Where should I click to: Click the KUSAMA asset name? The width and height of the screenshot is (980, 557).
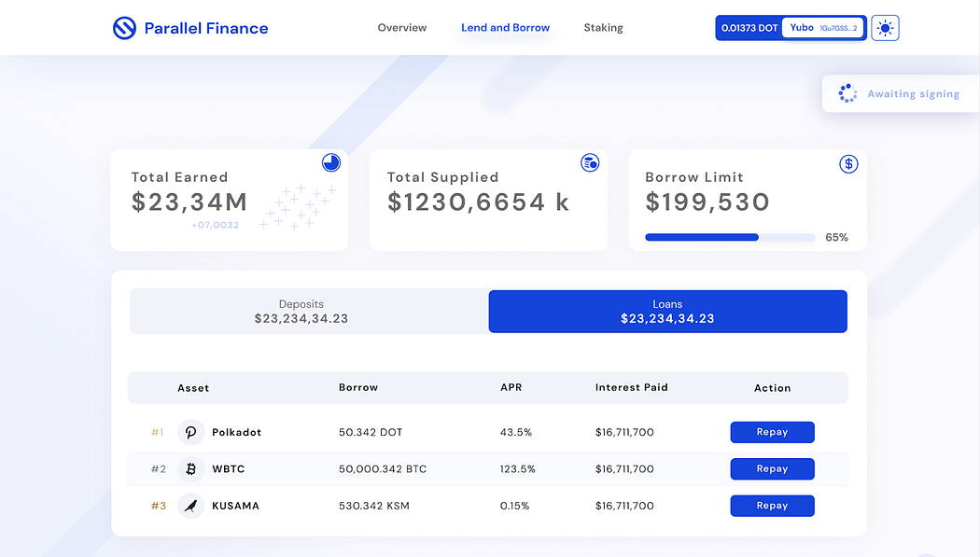235,506
